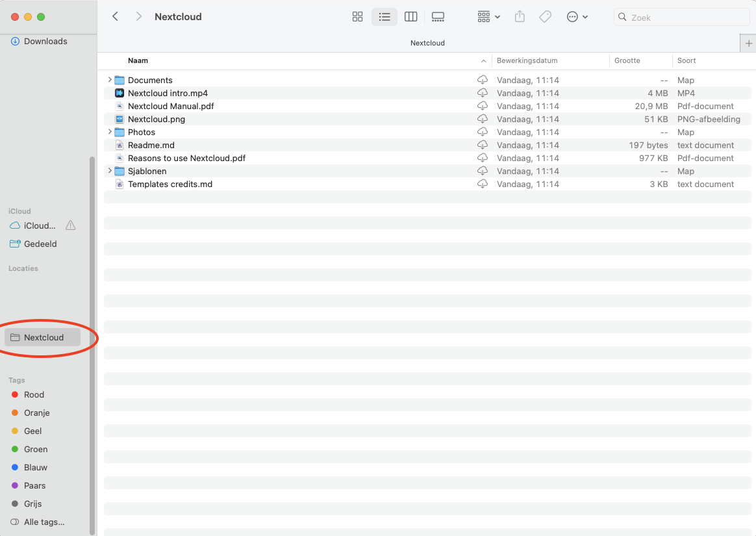Download Readme.md via cloud icon
Viewport: 756px width, 536px height.
click(483, 145)
